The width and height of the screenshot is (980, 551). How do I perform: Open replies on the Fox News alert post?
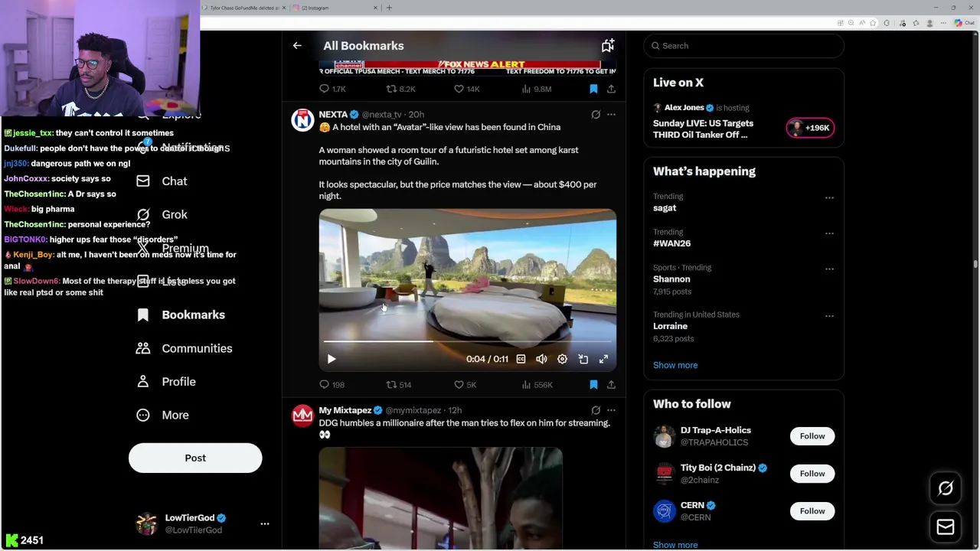332,90
